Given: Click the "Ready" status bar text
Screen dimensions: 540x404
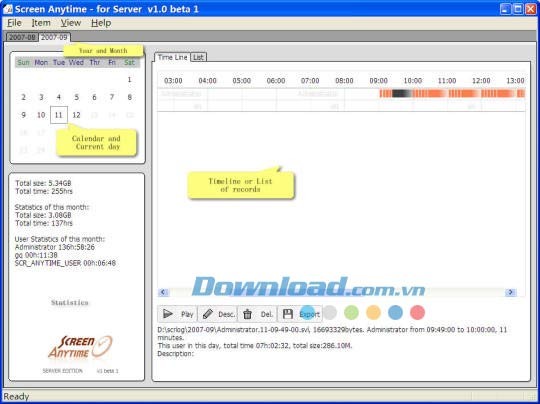Looking at the screenshot, I should [x=16, y=396].
